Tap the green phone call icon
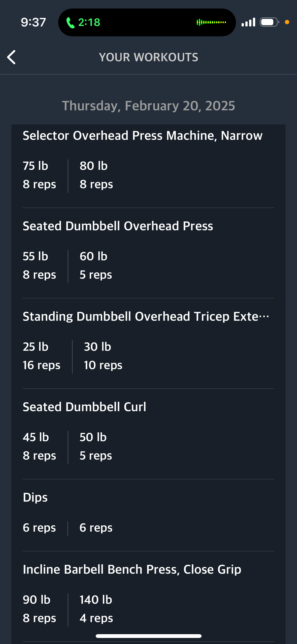 70,23
